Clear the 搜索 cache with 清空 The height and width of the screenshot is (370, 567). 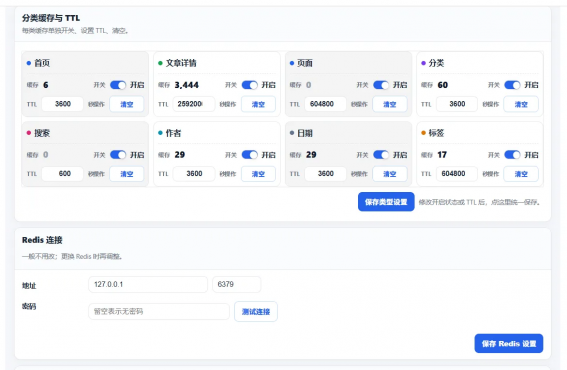click(x=127, y=174)
